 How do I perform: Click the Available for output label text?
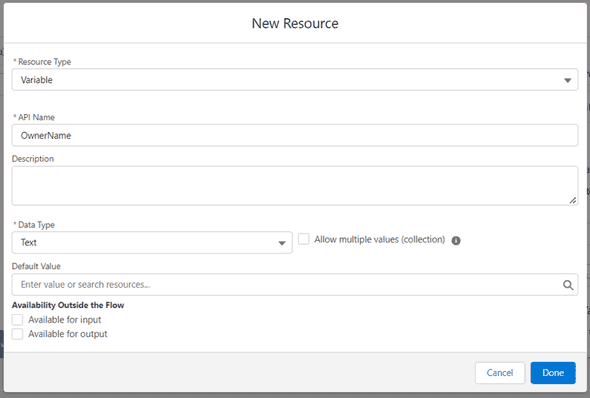68,334
